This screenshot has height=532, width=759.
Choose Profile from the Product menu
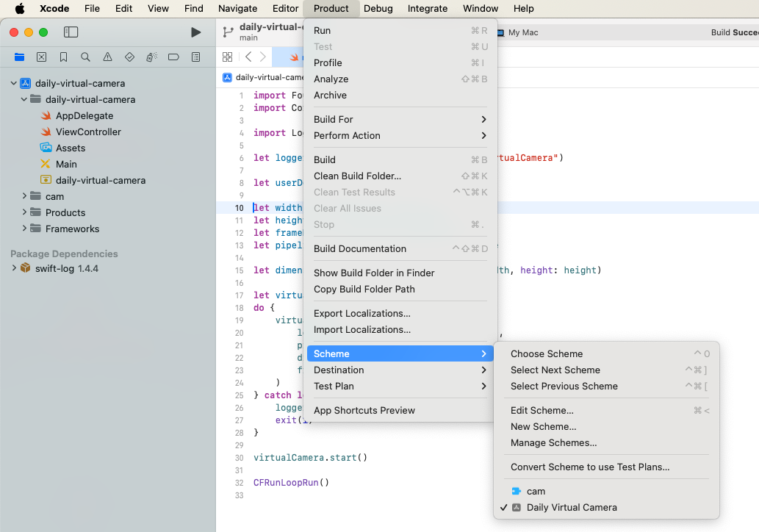click(400, 63)
